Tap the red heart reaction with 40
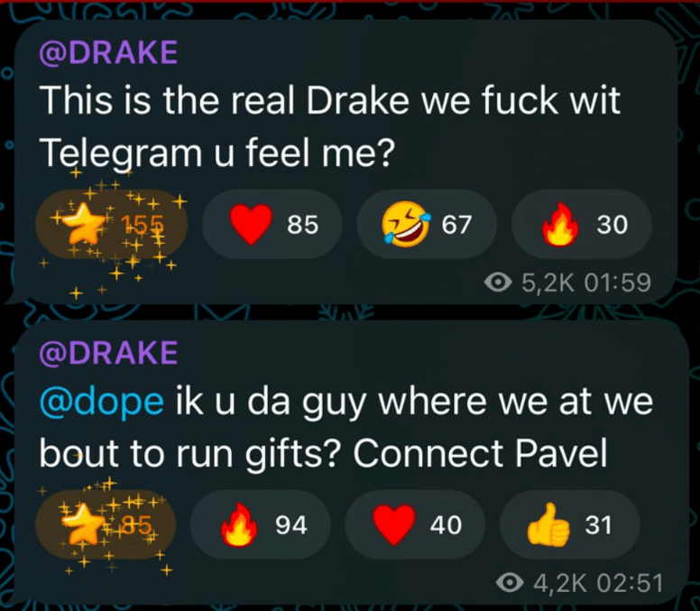This screenshot has height=611, width=700. click(x=415, y=524)
